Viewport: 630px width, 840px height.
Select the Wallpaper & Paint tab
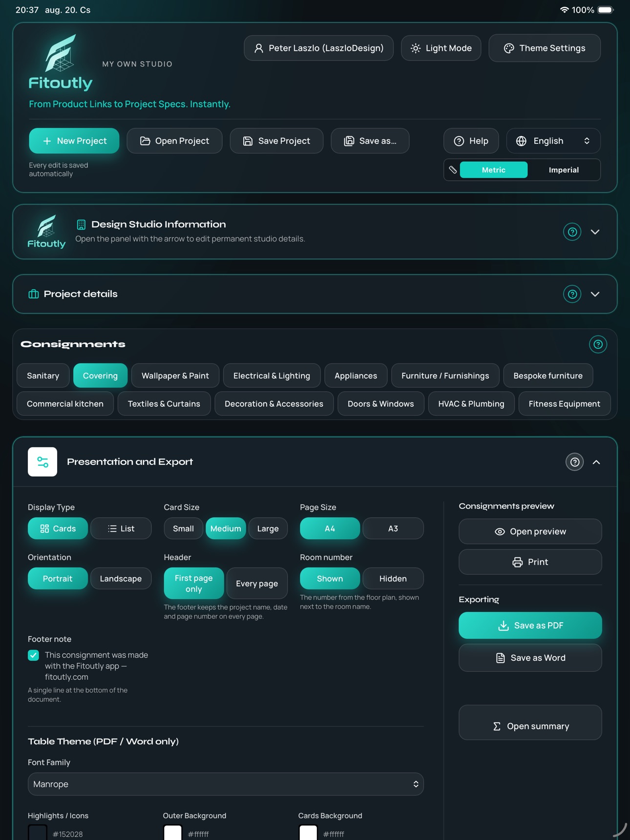click(x=175, y=376)
